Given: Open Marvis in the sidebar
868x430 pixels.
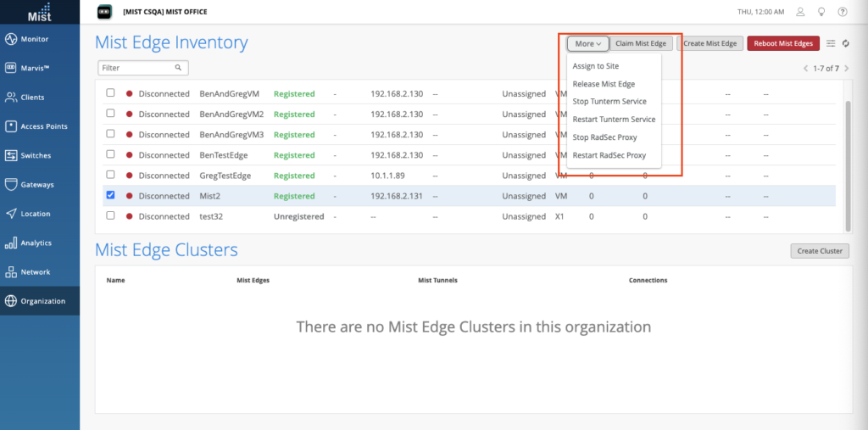Looking at the screenshot, I should [x=40, y=68].
